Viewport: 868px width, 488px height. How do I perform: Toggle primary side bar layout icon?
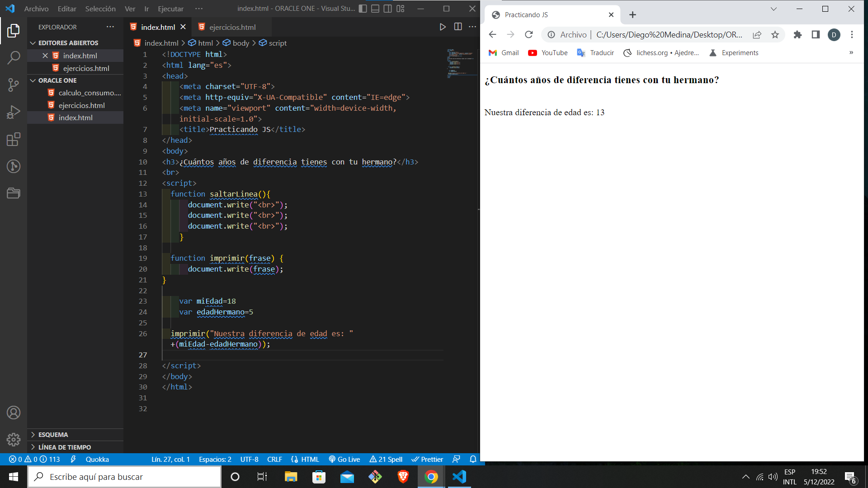(x=363, y=9)
